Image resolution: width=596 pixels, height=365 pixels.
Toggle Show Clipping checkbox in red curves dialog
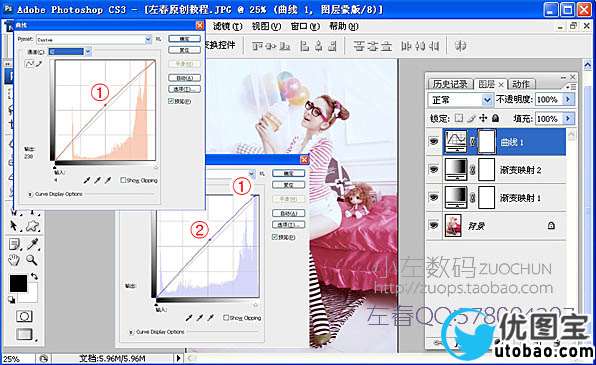pos(123,180)
